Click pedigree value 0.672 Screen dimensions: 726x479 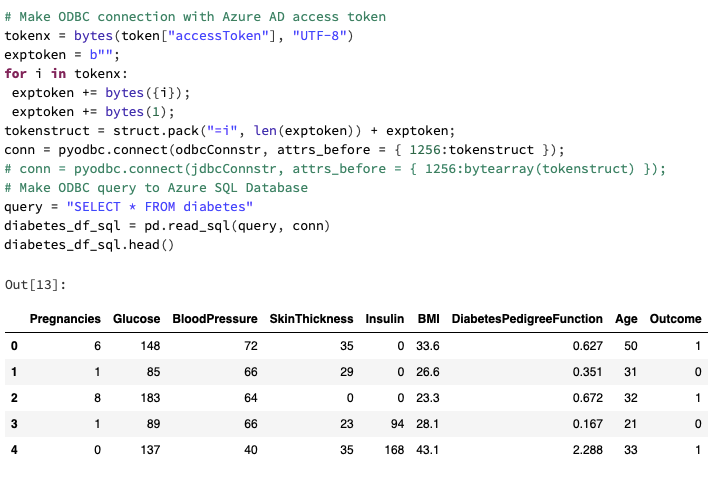588,398
